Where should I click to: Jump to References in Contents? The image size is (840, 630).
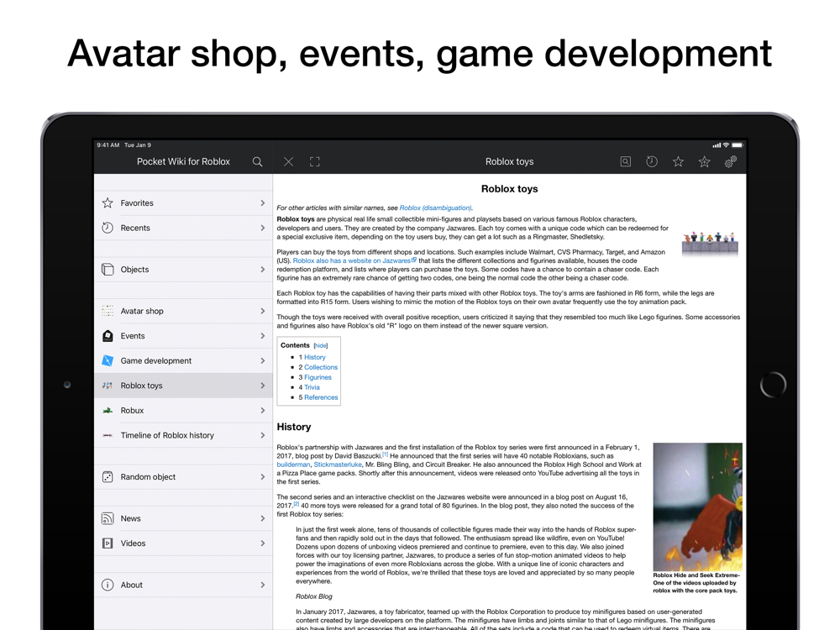pos(321,397)
